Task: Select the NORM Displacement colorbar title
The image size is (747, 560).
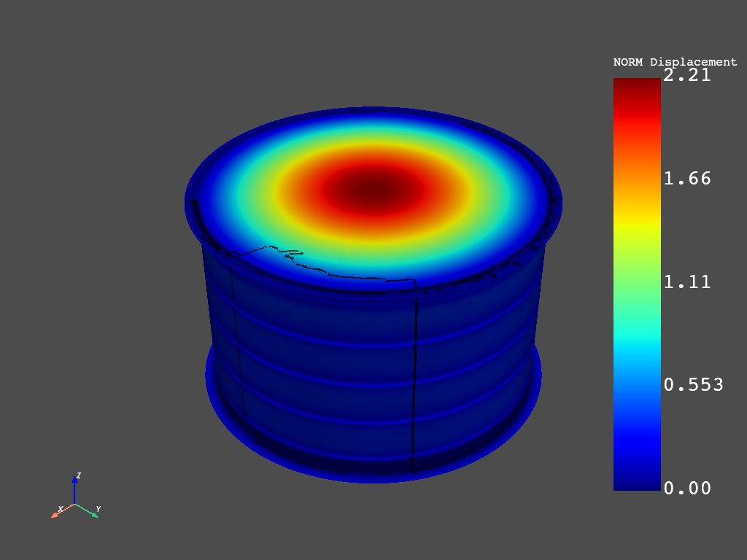Action: click(x=675, y=62)
